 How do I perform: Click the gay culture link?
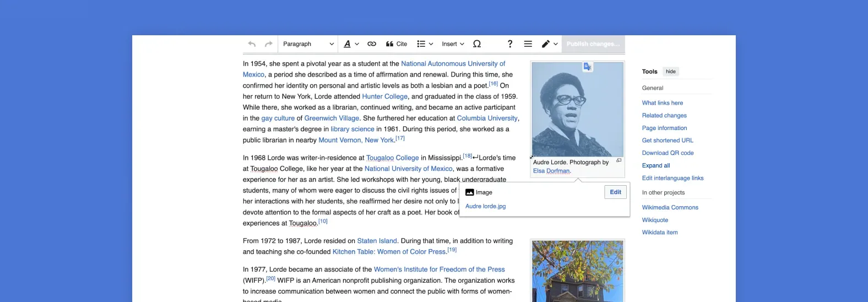click(278, 118)
